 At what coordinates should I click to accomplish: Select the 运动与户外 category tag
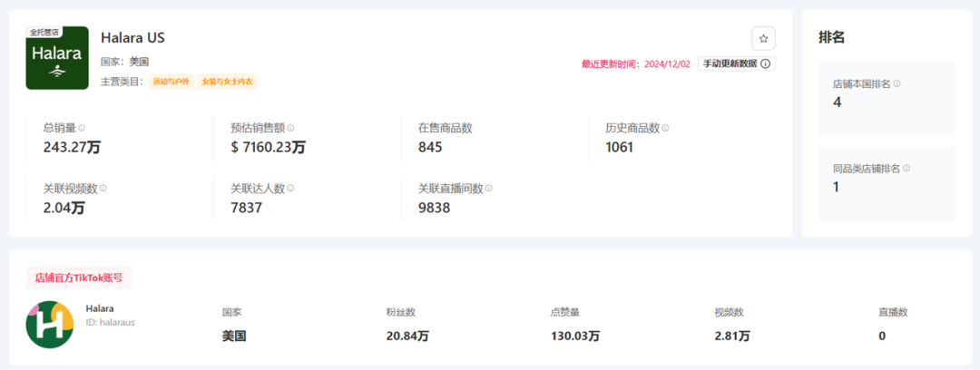[172, 82]
